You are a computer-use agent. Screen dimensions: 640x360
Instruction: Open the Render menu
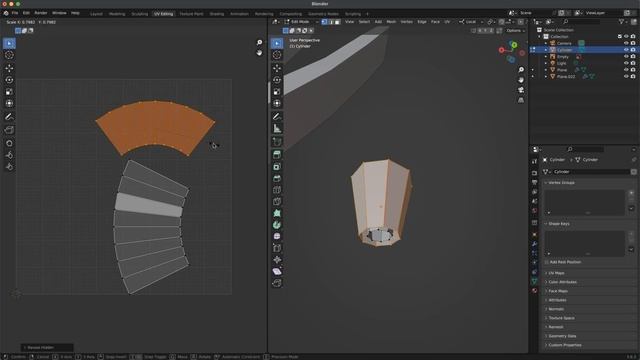pos(40,13)
